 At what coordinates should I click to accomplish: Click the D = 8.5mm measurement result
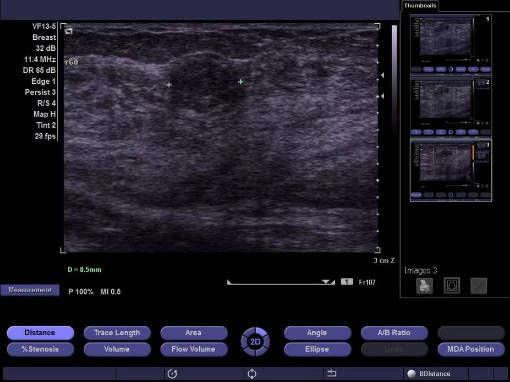pyautogui.click(x=84, y=269)
